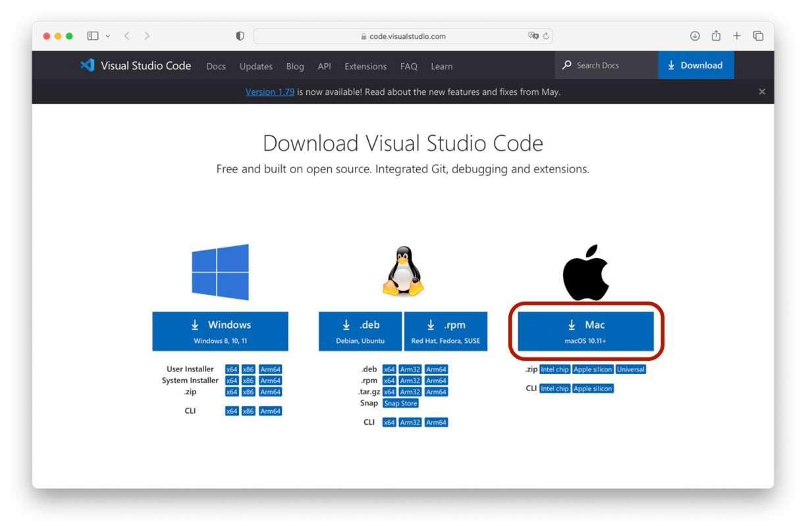Select Windows User Installer x86
Screen dimensions: 806x532
click(248, 369)
